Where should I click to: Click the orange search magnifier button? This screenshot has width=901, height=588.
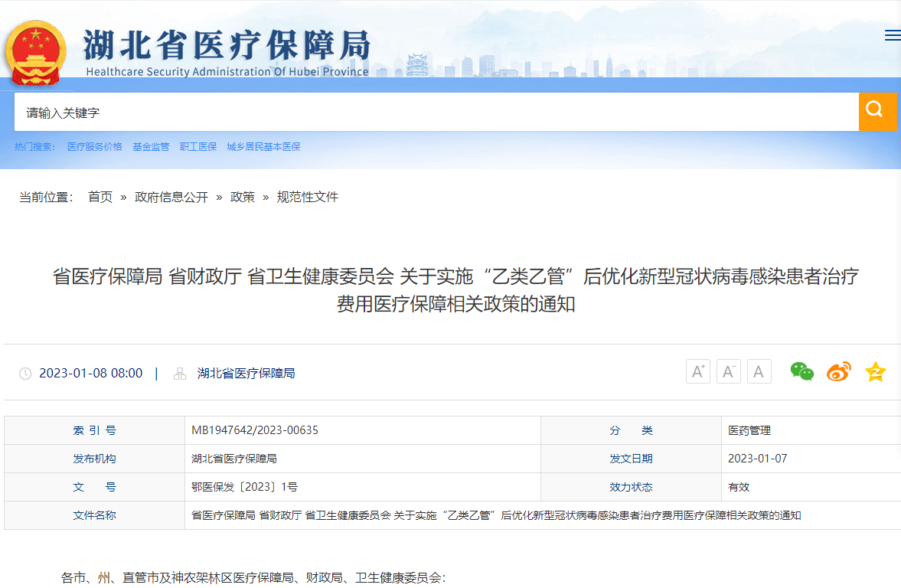tap(877, 112)
